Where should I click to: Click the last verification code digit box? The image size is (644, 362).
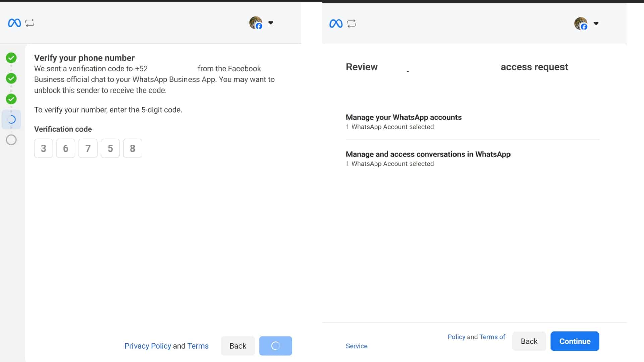132,148
